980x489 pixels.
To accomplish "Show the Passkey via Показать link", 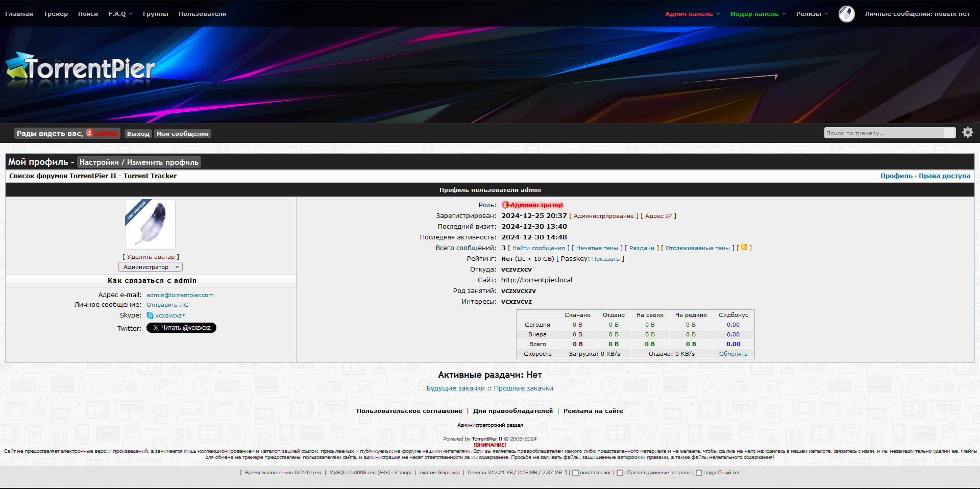I will click(605, 259).
